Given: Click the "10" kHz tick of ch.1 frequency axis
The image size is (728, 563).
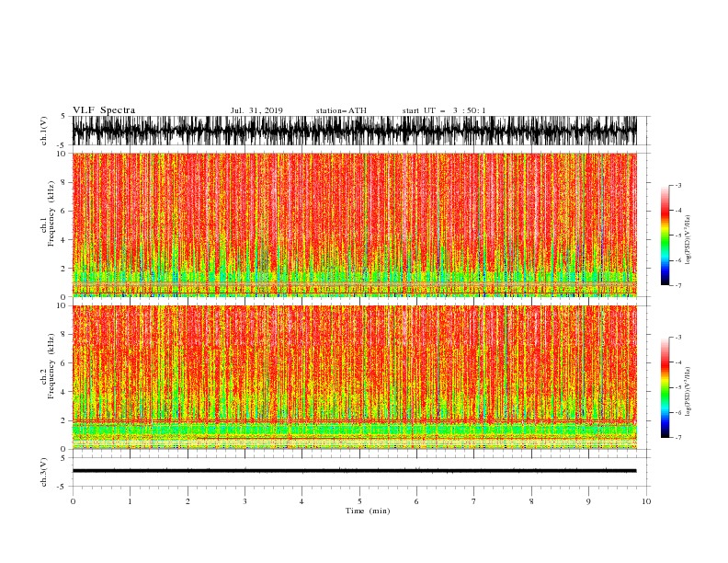Looking at the screenshot, I should pyautogui.click(x=62, y=154).
